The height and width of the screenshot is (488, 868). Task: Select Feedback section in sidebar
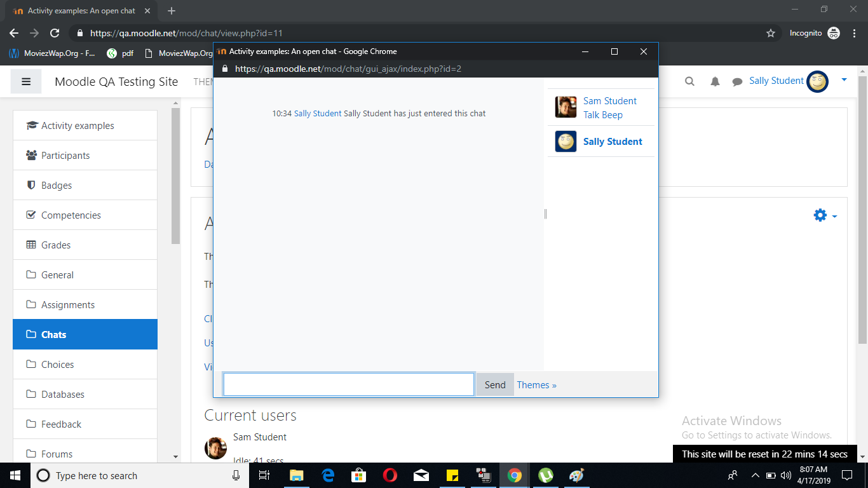(x=85, y=424)
